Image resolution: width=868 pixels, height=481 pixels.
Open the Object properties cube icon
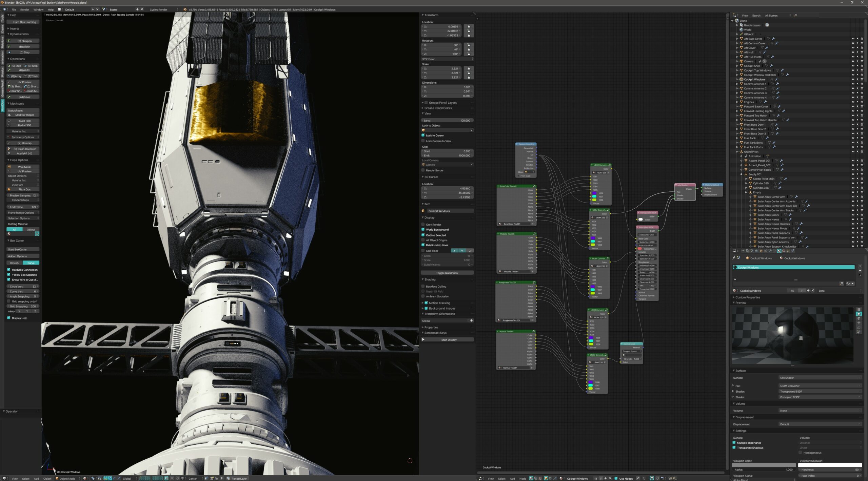tap(761, 251)
